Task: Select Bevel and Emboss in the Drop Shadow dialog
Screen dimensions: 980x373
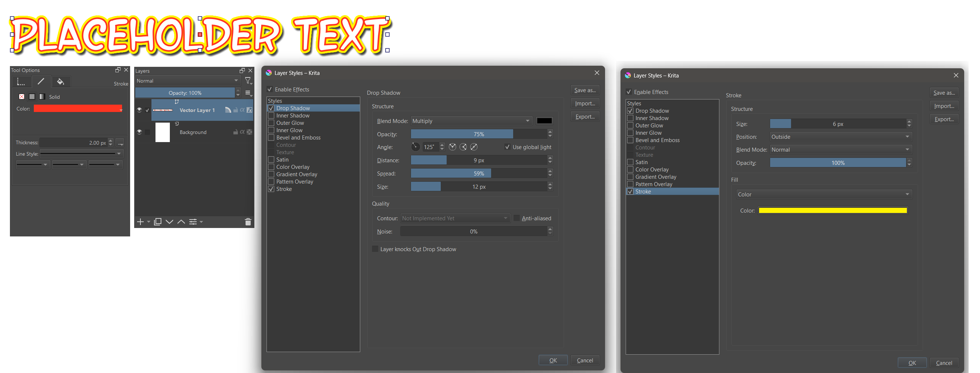Action: pyautogui.click(x=298, y=138)
